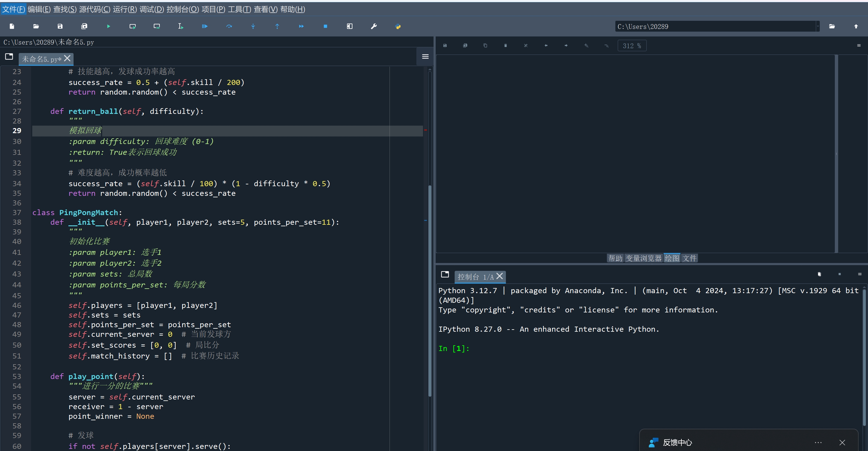The width and height of the screenshot is (868, 451).
Task: Open the IPython console pane options menu
Action: (x=860, y=274)
